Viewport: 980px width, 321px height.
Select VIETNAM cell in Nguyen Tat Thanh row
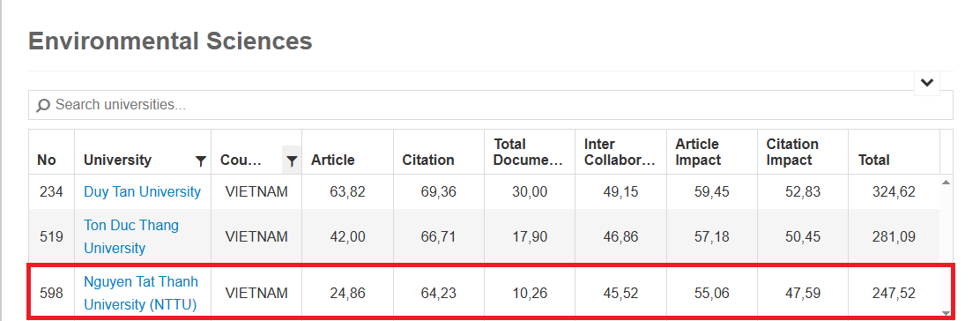point(256,293)
